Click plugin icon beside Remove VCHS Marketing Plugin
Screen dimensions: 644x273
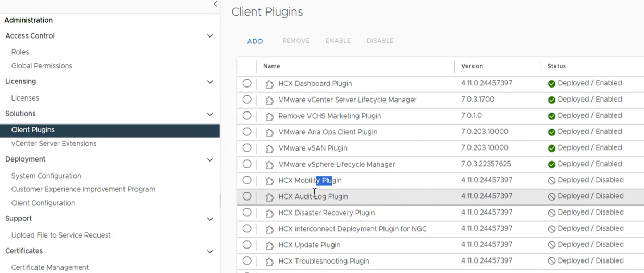tap(269, 116)
